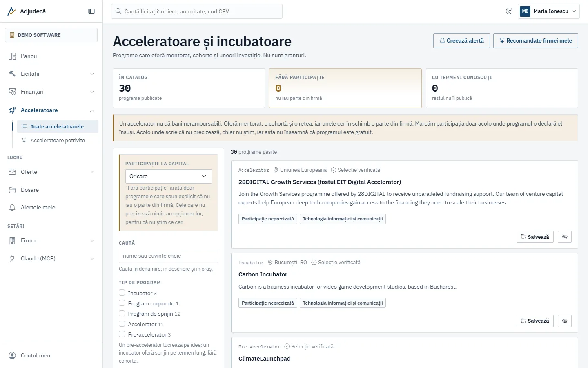Open the DEMO SOFTWARE company selector
Image resolution: width=588 pixels, height=368 pixels.
click(51, 35)
